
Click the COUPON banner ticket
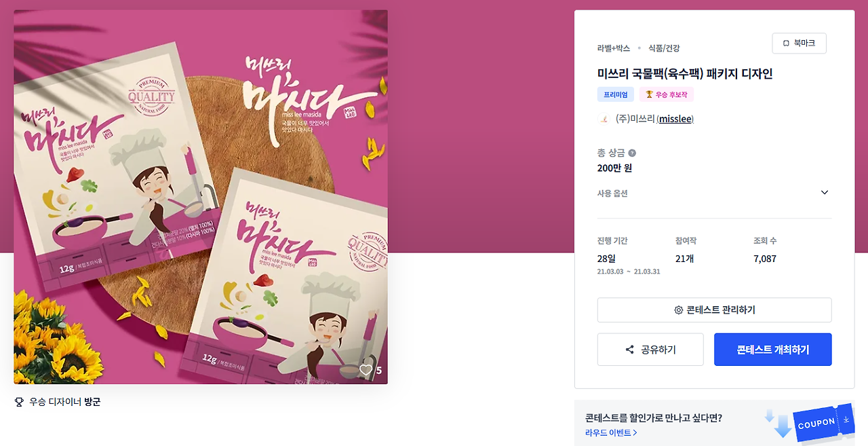(x=823, y=422)
